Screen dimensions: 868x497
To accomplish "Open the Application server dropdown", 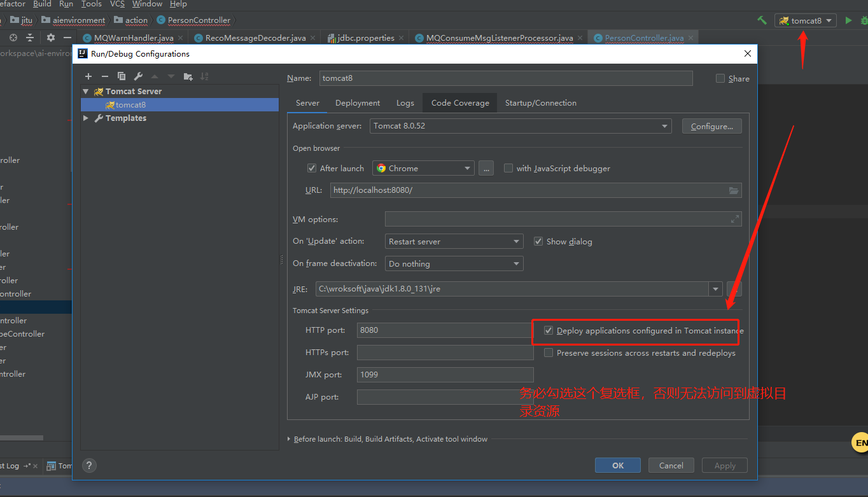I will (521, 126).
